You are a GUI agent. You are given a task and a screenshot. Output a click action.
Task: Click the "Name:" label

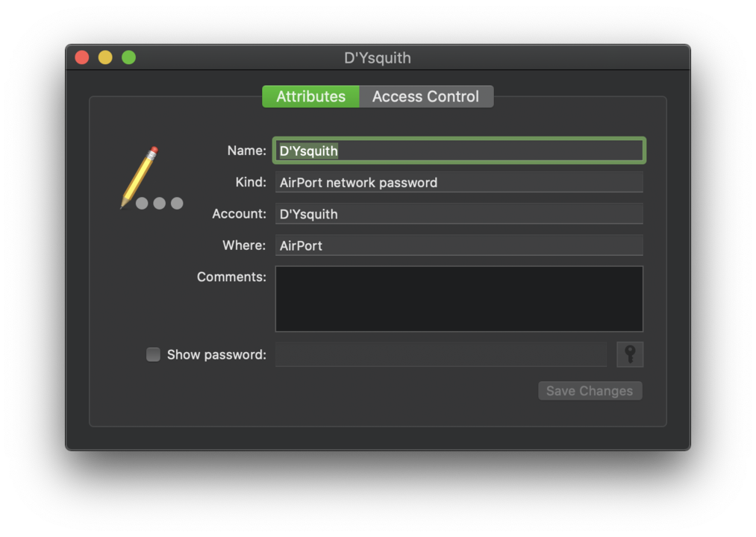246,151
